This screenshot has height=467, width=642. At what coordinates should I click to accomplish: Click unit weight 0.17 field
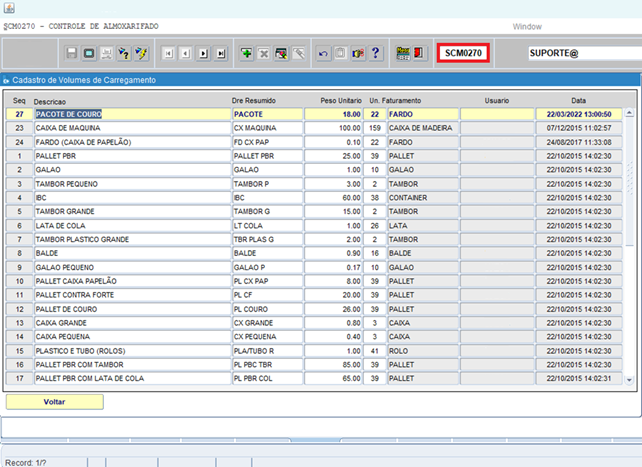pyautogui.click(x=333, y=267)
